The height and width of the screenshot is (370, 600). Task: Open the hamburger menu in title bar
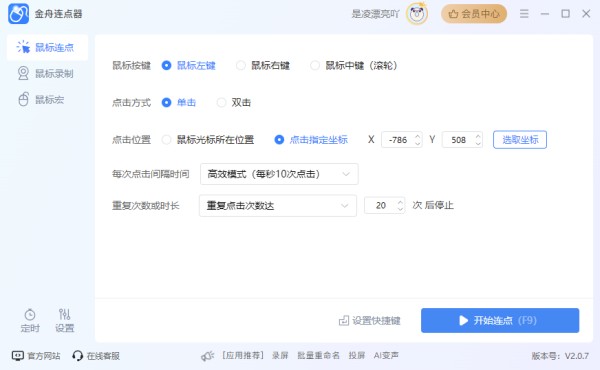tap(524, 14)
